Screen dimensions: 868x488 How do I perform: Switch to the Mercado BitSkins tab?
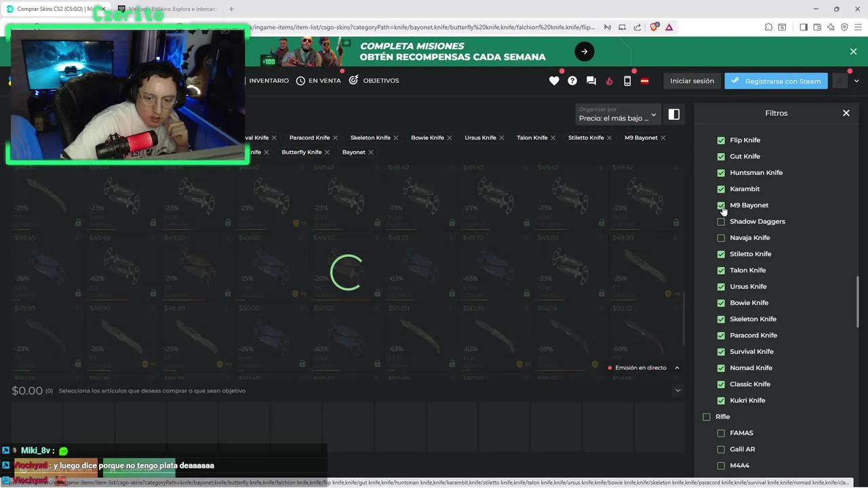(166, 9)
